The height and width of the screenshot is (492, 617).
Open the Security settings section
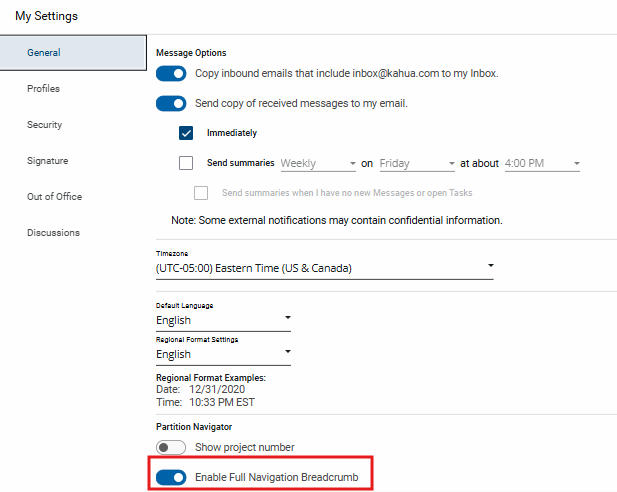click(45, 125)
